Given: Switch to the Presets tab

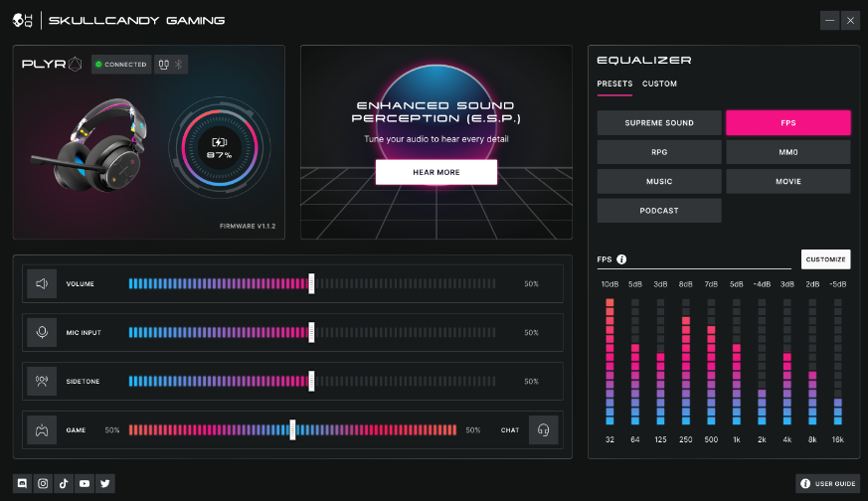Looking at the screenshot, I should pyautogui.click(x=614, y=83).
